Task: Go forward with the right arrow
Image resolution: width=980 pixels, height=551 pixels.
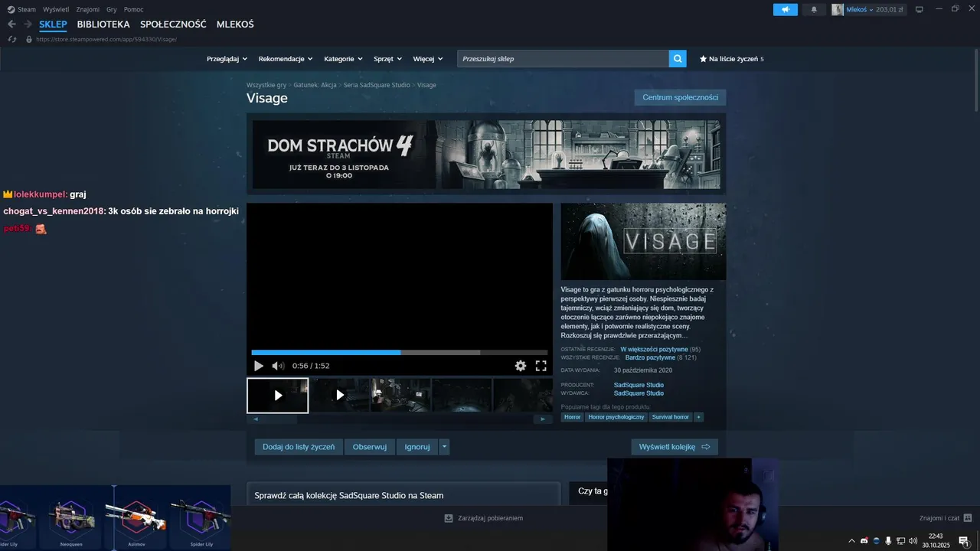Action: [x=28, y=24]
